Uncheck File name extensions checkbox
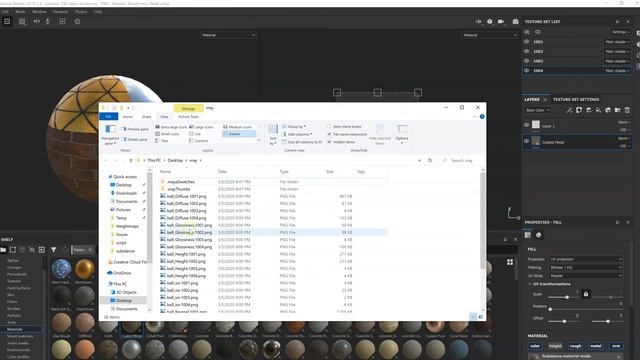The width and height of the screenshot is (640, 360). [329, 134]
